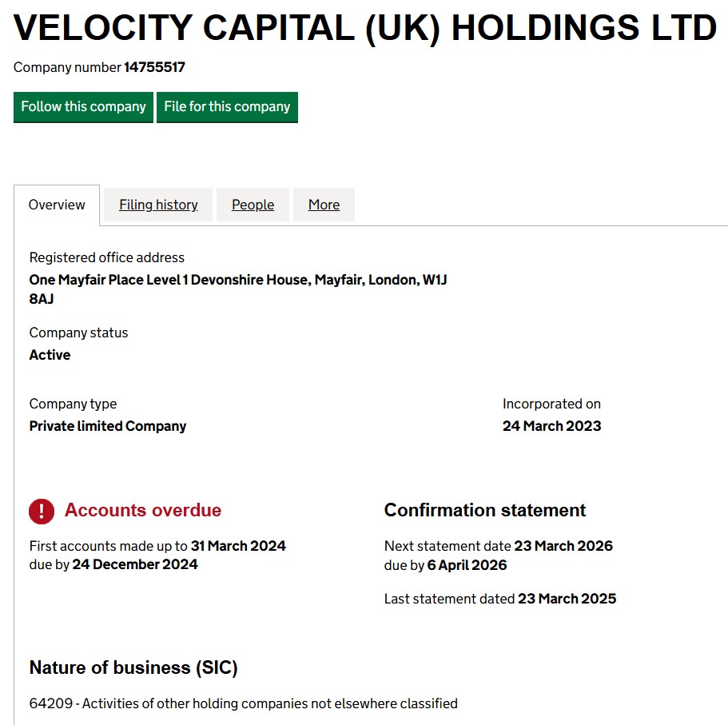This screenshot has width=728, height=725.
Task: Click last statement date 23 March 2025
Action: point(567,599)
